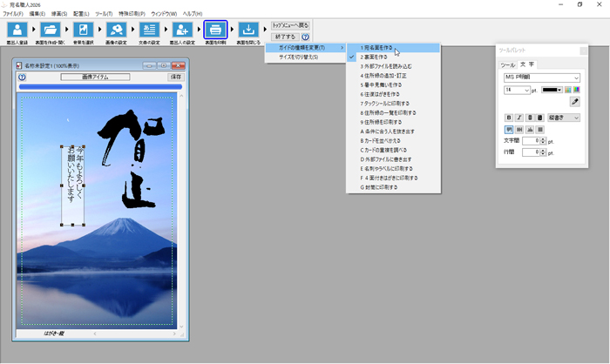Choose menu item 1 宛名面を作る
This screenshot has height=364, width=610.
pyautogui.click(x=379, y=48)
